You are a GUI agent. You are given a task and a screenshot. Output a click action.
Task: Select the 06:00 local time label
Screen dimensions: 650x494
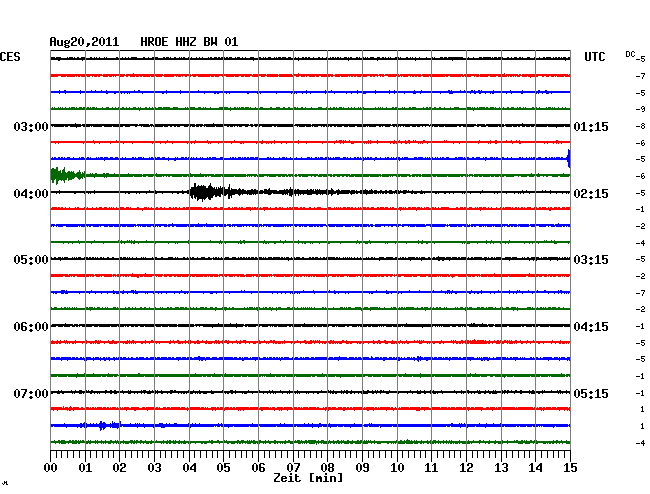click(31, 327)
